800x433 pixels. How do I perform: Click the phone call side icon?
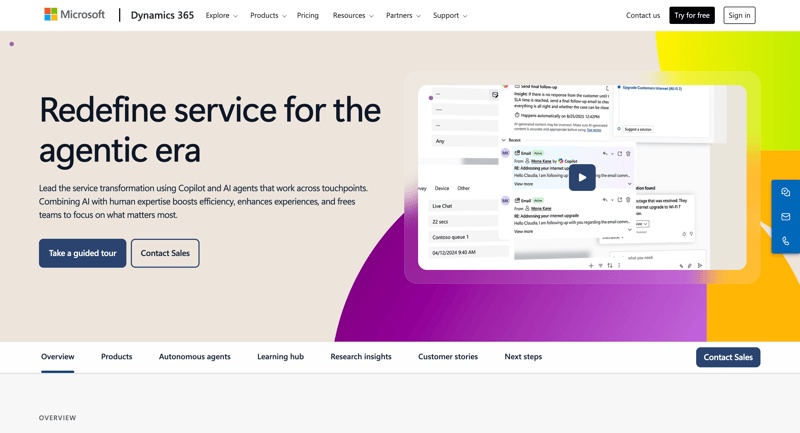pyautogui.click(x=786, y=241)
